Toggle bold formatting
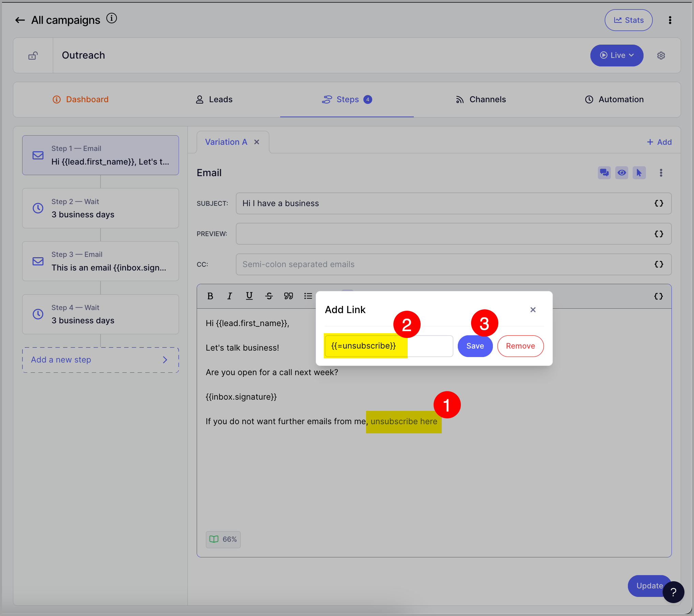694x616 pixels. point(210,296)
